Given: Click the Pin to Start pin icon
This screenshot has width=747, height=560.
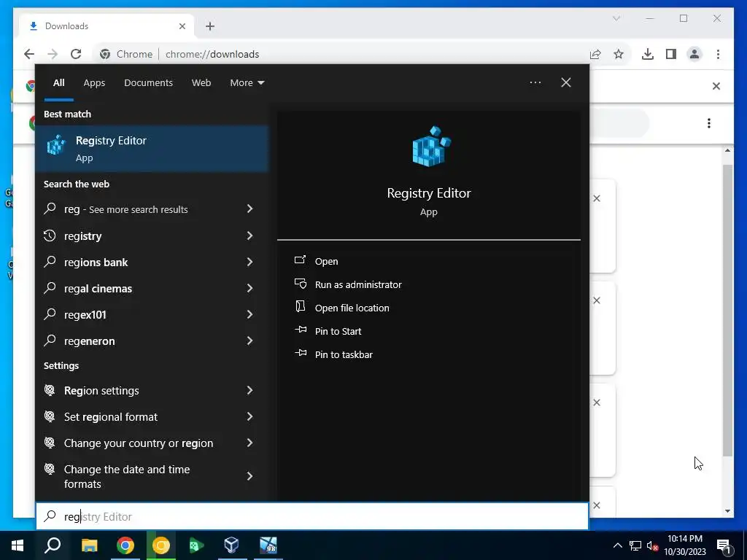Looking at the screenshot, I should 300,330.
